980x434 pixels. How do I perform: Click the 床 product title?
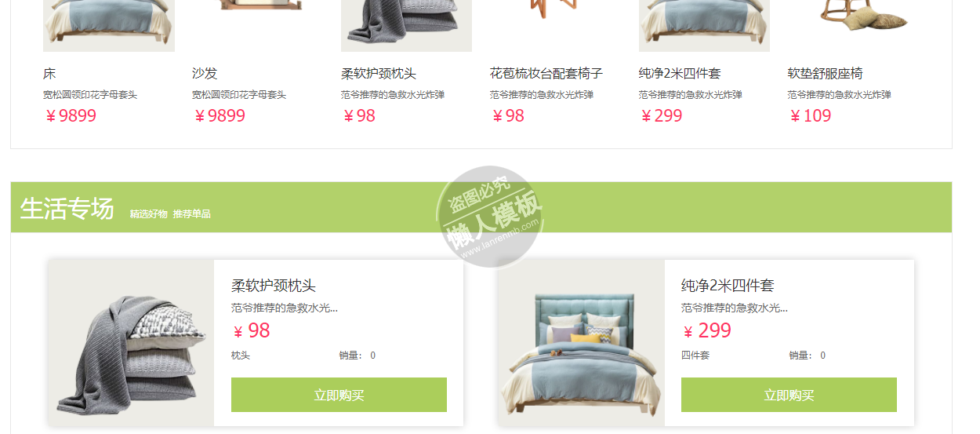[49, 74]
